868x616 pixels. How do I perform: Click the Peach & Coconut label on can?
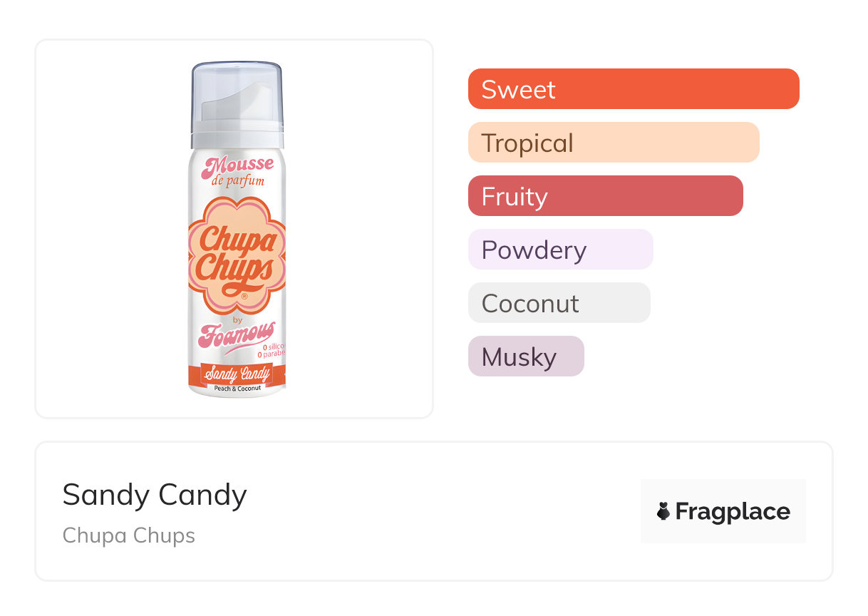coord(237,389)
